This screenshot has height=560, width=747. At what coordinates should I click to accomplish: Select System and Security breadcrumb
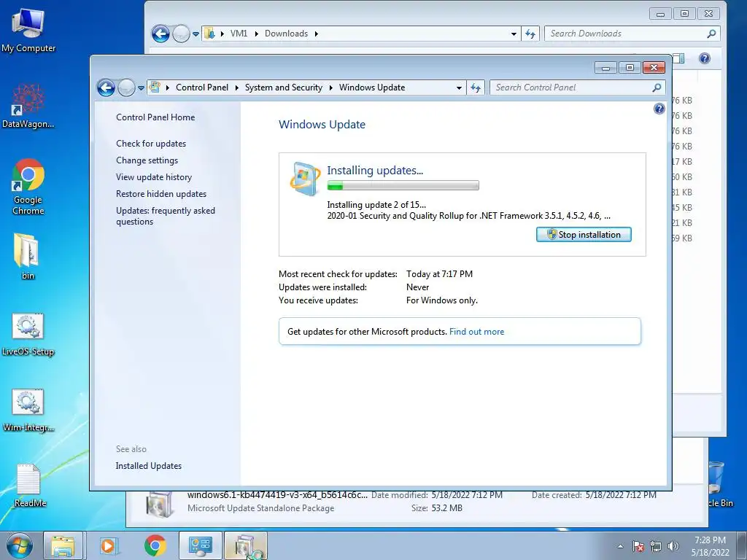[x=284, y=87]
